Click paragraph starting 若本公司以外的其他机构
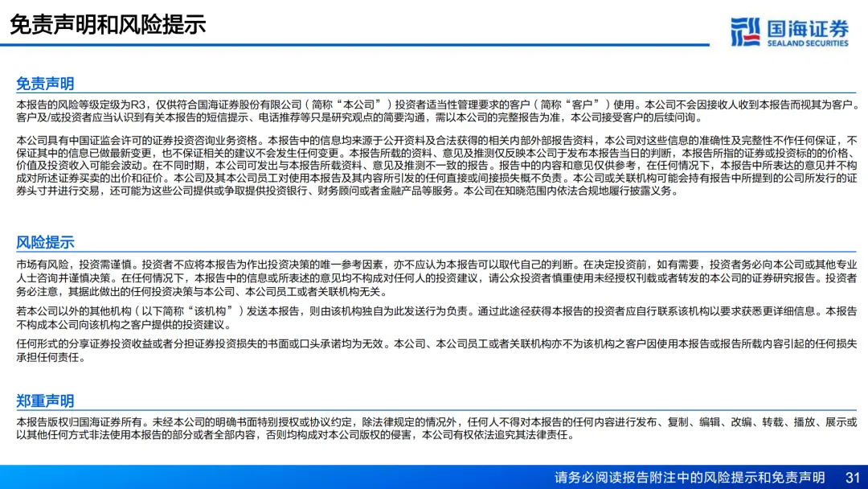 [x=436, y=318]
